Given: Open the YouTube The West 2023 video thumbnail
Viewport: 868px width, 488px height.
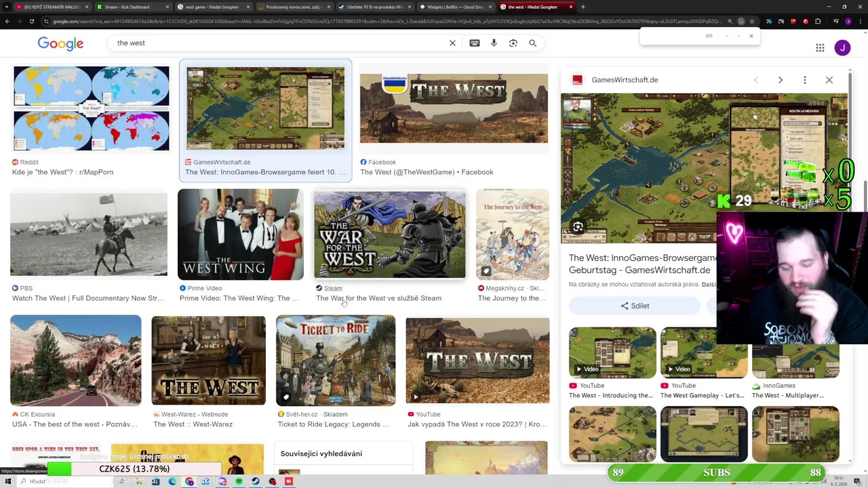Looking at the screenshot, I should coord(477,360).
